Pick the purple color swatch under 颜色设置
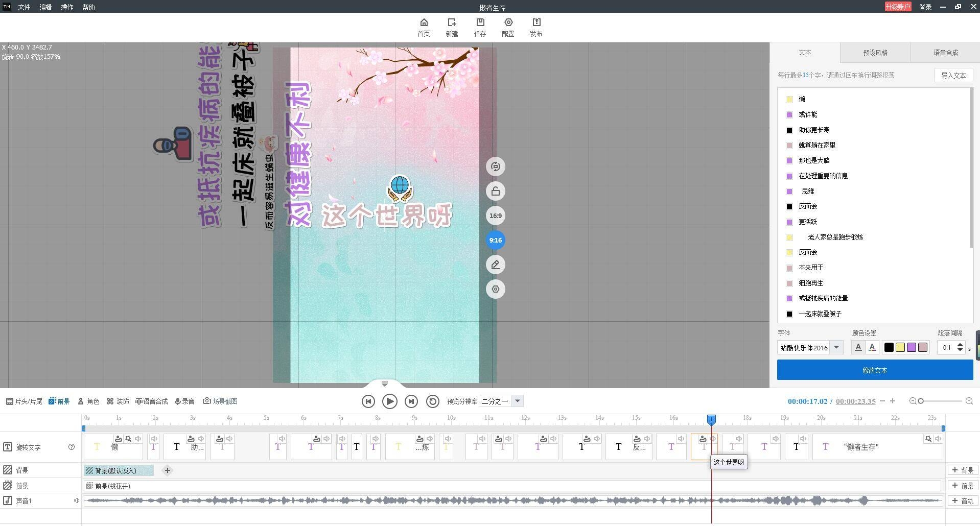The height and width of the screenshot is (526, 980). tap(911, 347)
